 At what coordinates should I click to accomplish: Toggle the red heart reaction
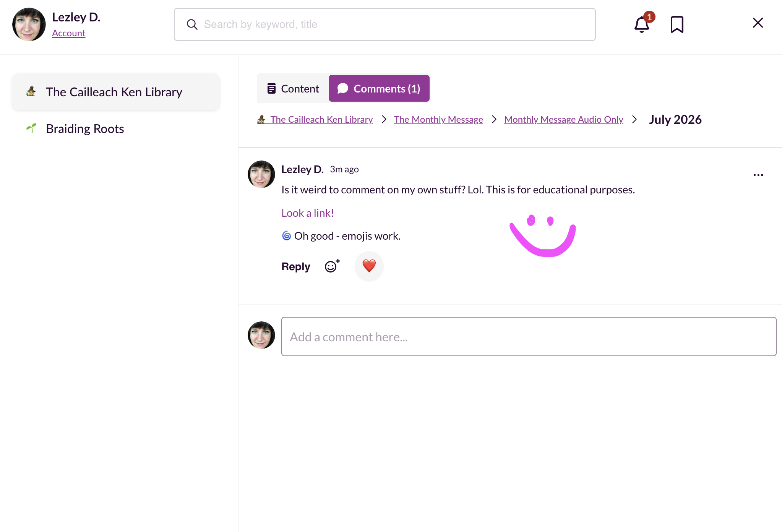tap(369, 266)
